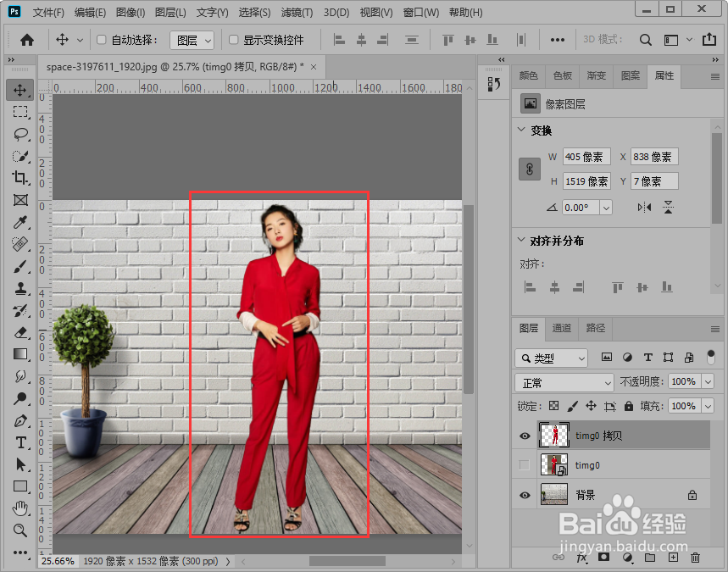Select the Smudge tool
The height and width of the screenshot is (572, 728).
coord(20,376)
